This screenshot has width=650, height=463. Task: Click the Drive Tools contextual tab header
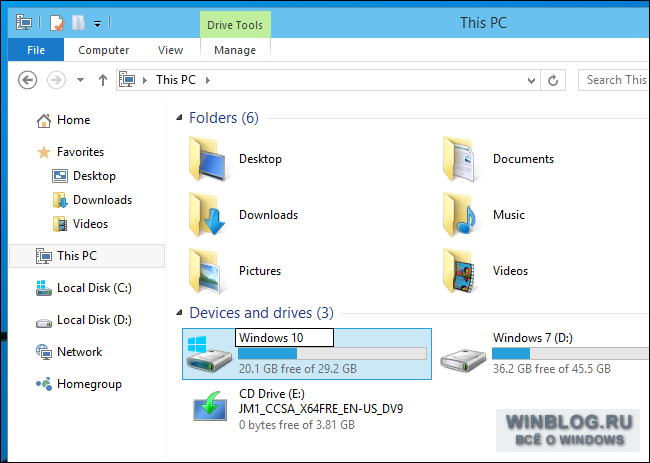tap(235, 25)
